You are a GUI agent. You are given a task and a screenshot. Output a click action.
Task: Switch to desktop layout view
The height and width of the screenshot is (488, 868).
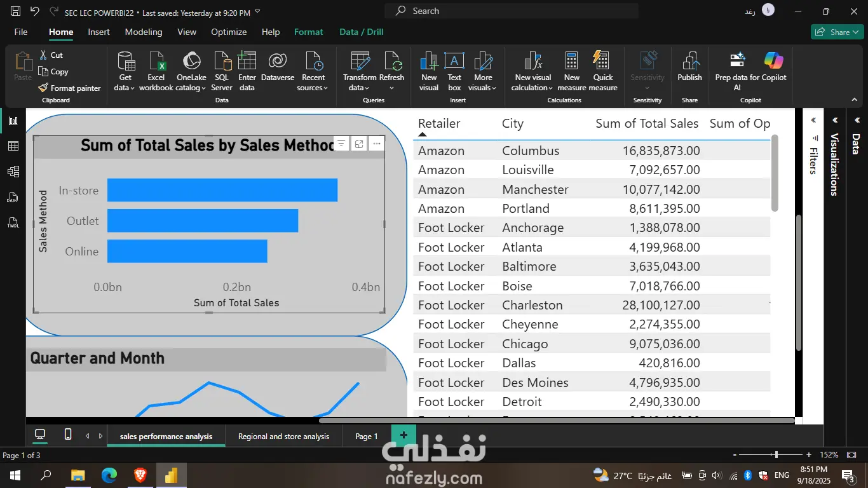[40, 435]
